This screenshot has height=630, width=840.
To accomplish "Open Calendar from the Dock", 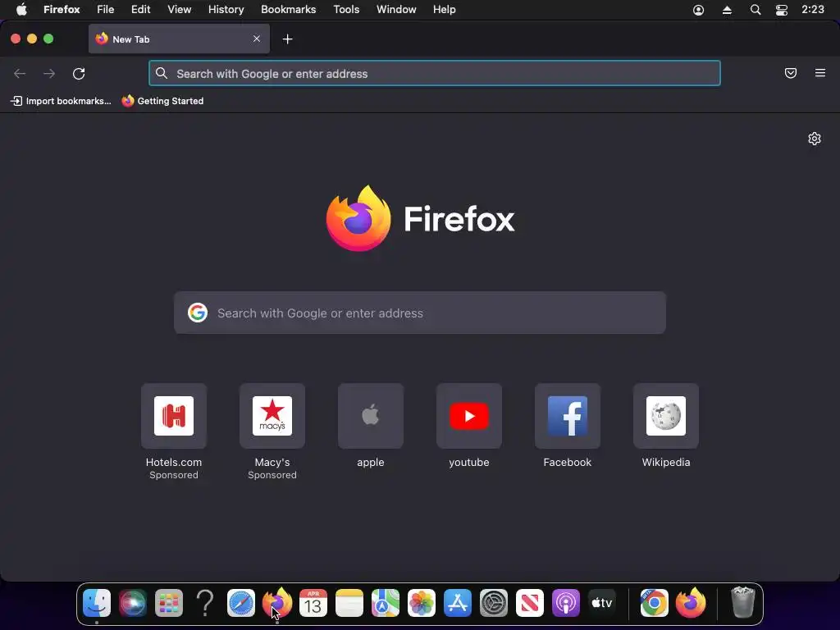I will (x=313, y=603).
